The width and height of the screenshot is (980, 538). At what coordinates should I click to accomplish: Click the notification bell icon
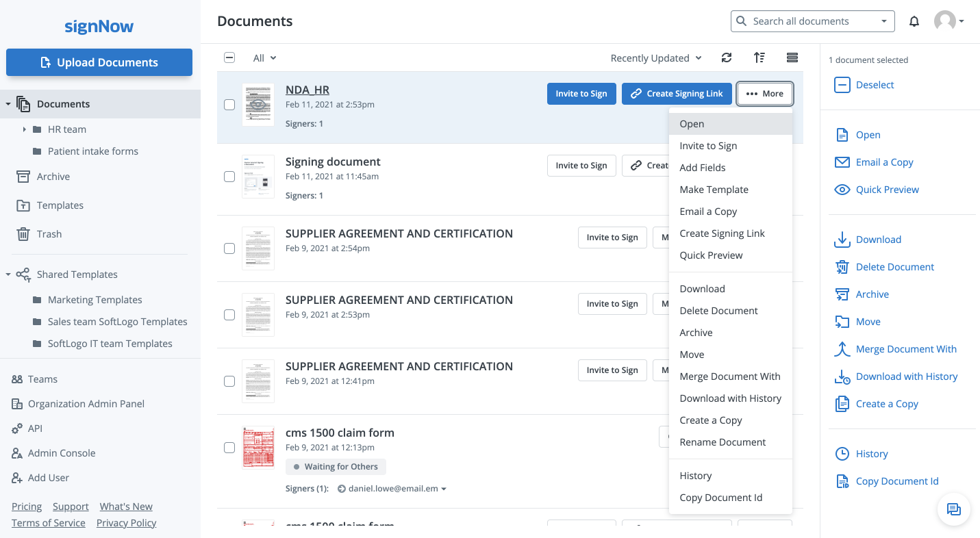pos(914,21)
